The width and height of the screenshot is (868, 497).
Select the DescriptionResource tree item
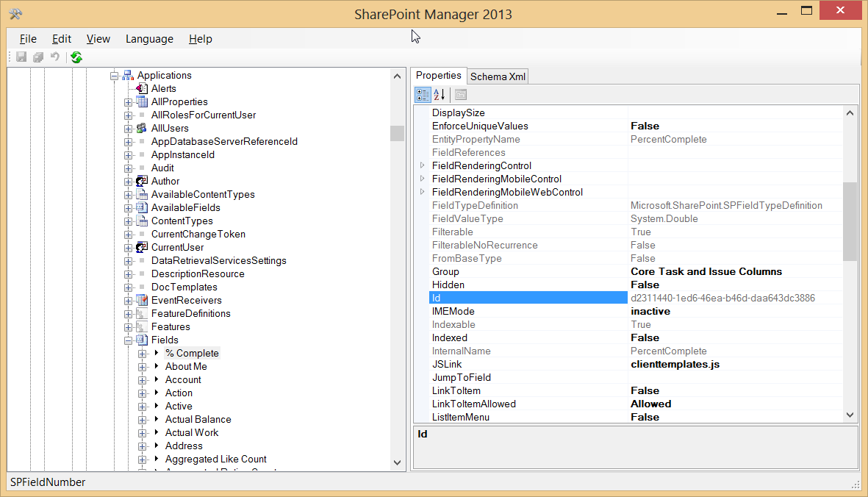(x=198, y=274)
